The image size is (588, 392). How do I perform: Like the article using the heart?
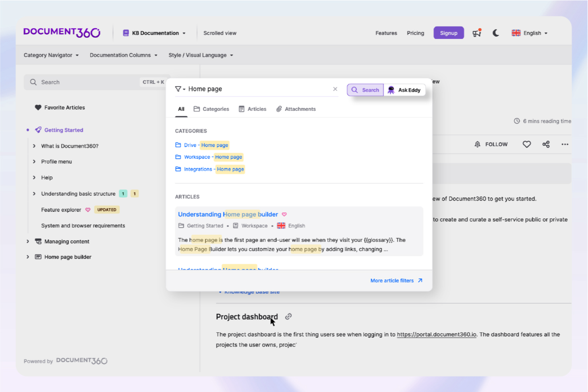coord(526,144)
